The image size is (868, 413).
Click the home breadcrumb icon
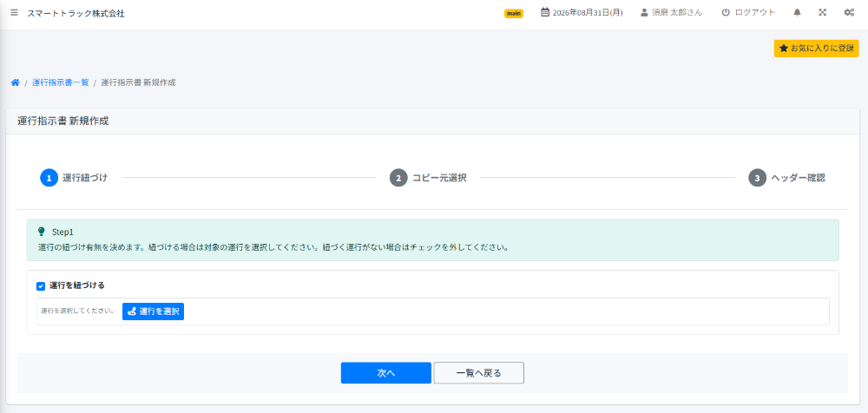(x=15, y=82)
